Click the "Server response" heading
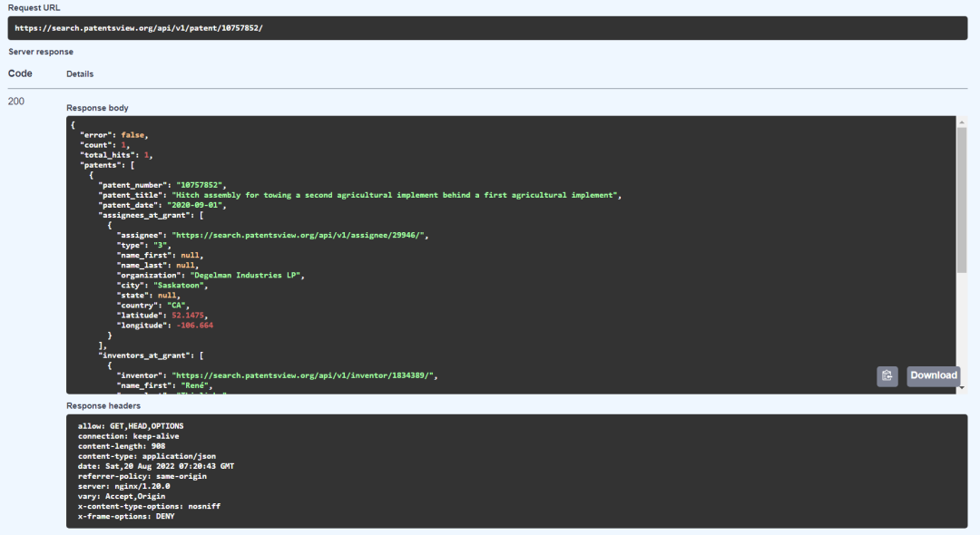Viewport: 980px width, 535px height. point(41,52)
